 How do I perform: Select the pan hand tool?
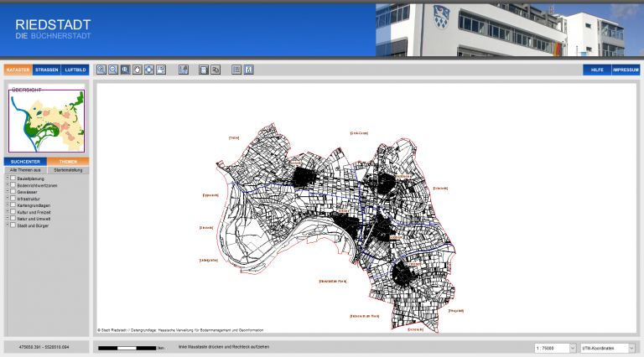point(138,70)
